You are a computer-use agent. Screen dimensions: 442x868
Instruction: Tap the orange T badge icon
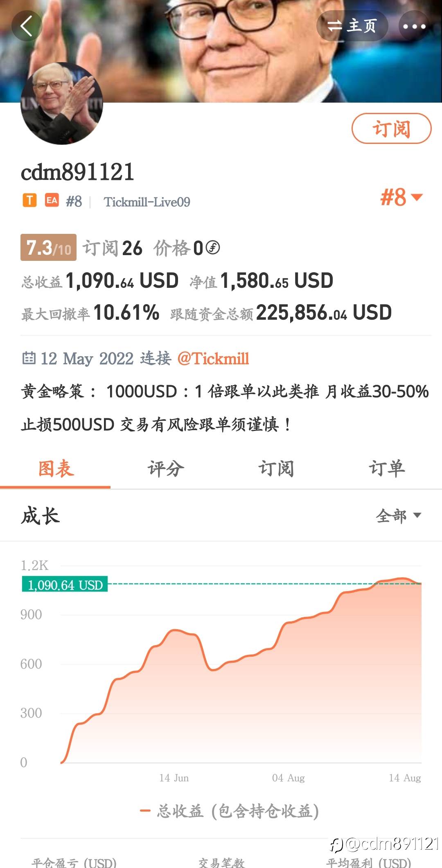tap(29, 200)
